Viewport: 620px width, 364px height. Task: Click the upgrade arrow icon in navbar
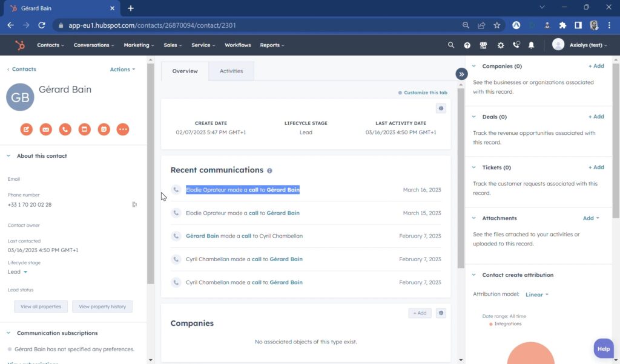[467, 45]
